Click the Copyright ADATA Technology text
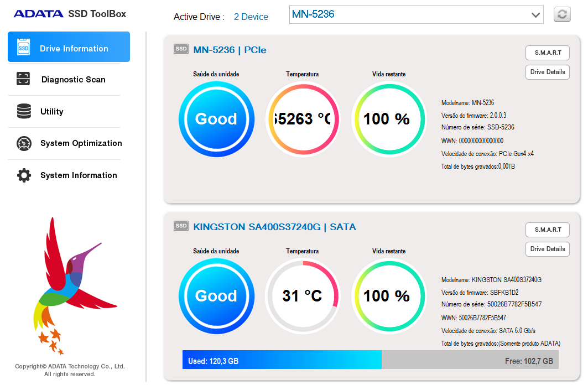Viewport: 588px width, 385px height. 70,370
